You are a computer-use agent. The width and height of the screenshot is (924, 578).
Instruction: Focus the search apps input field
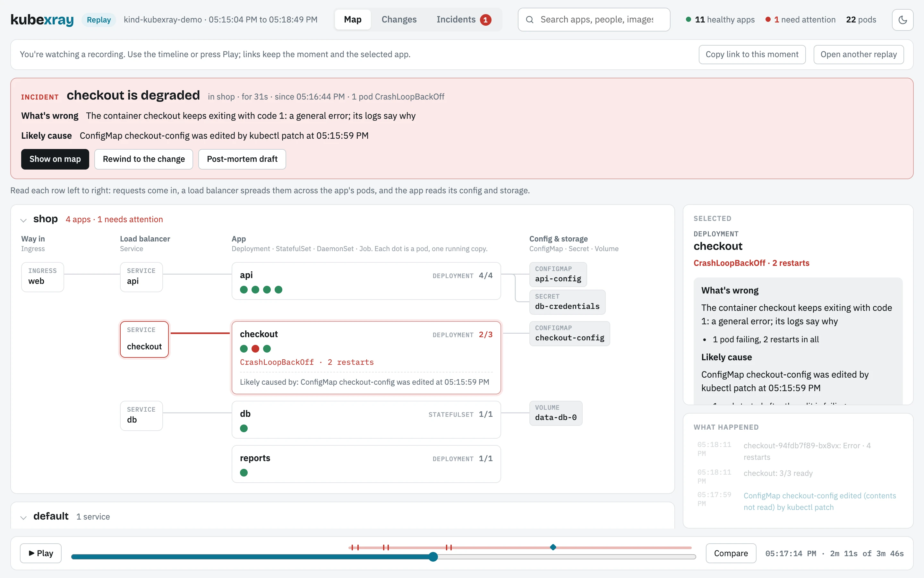coord(594,20)
